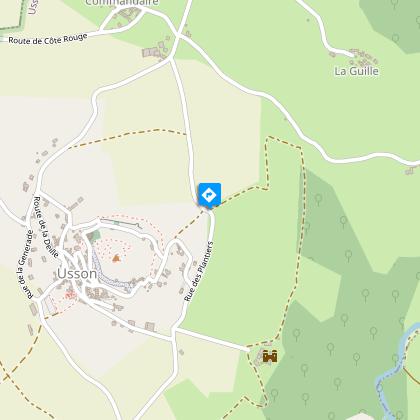Click the Rue de la Generade label
Screen dimensions: 420x420
pyautogui.click(x=25, y=264)
